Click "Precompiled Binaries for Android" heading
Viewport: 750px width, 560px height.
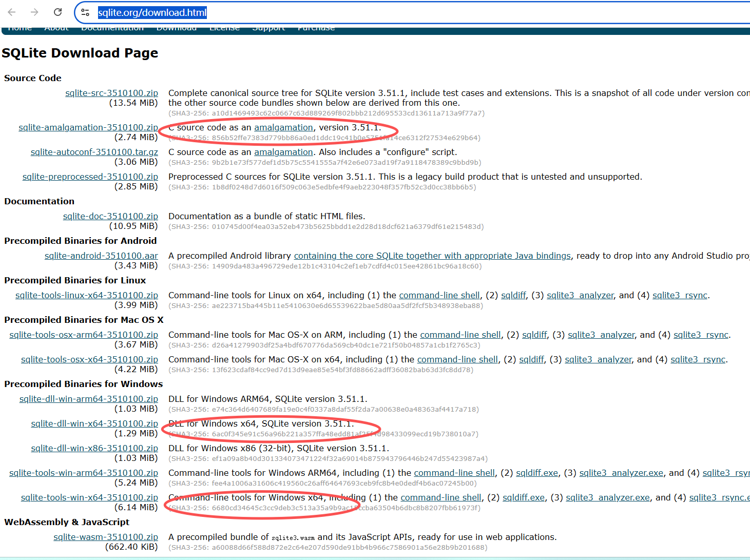click(x=81, y=241)
